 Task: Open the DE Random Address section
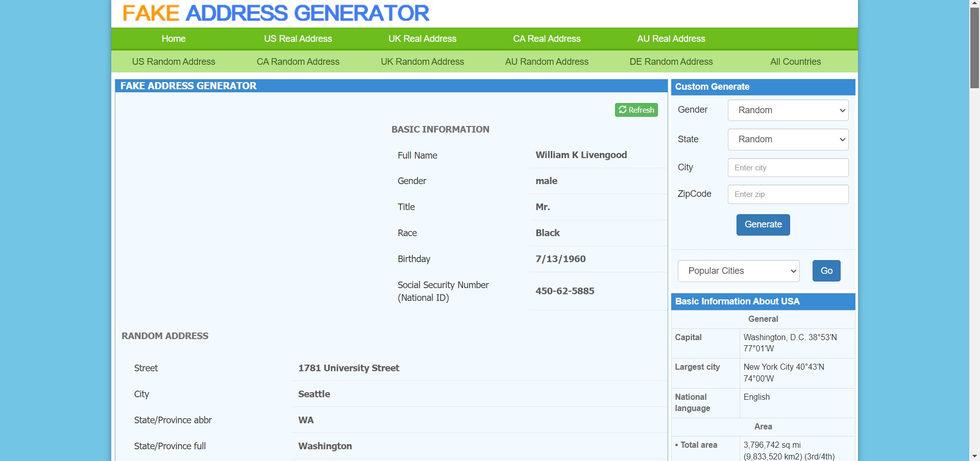(671, 62)
